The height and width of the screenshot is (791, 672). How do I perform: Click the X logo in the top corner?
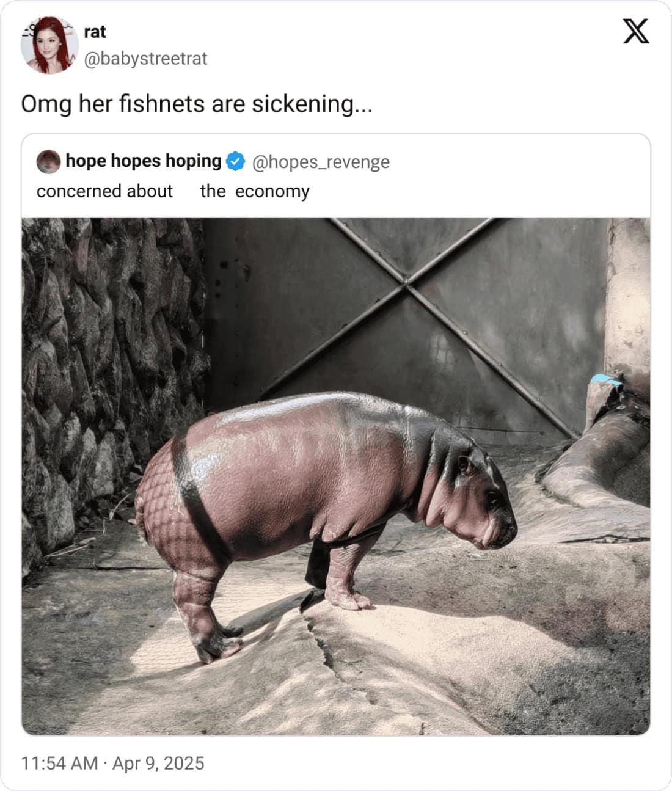point(636,32)
